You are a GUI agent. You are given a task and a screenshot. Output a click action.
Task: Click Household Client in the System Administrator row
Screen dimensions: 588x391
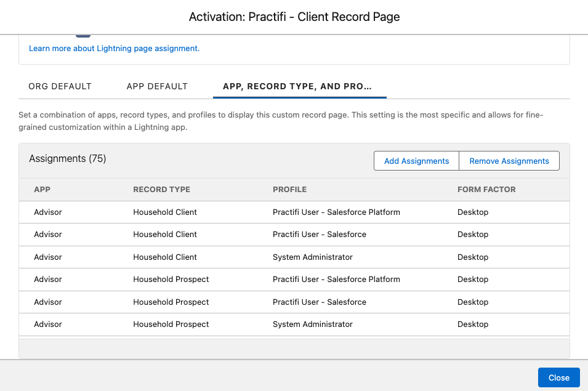pos(165,257)
